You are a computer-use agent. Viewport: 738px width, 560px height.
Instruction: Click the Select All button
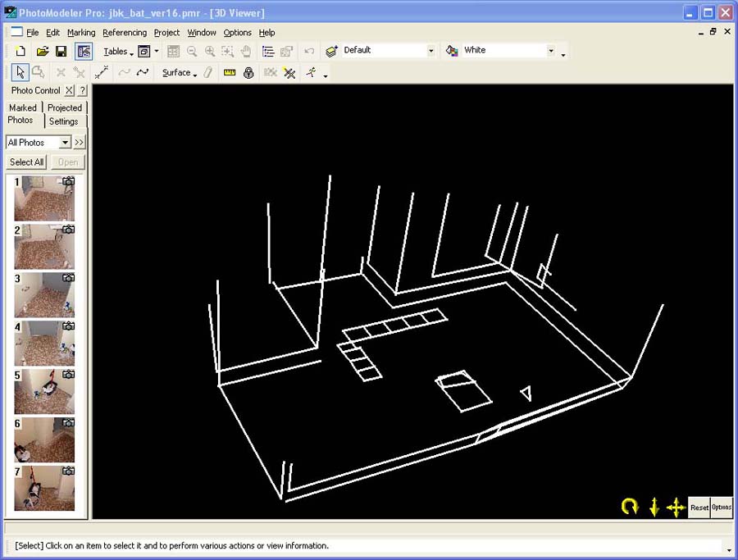tap(27, 162)
